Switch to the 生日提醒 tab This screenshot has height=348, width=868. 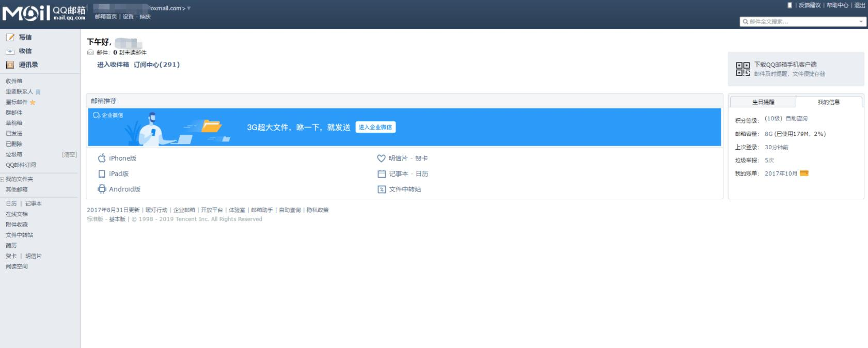click(763, 102)
